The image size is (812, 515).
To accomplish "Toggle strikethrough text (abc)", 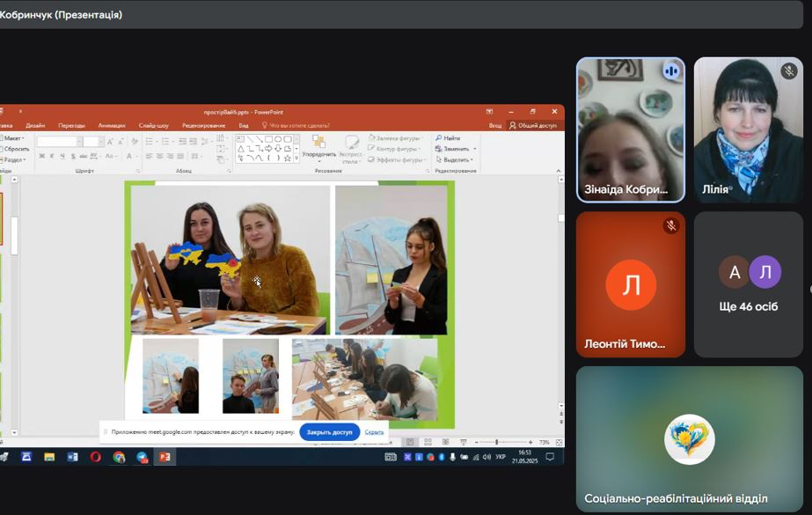I will (84, 156).
